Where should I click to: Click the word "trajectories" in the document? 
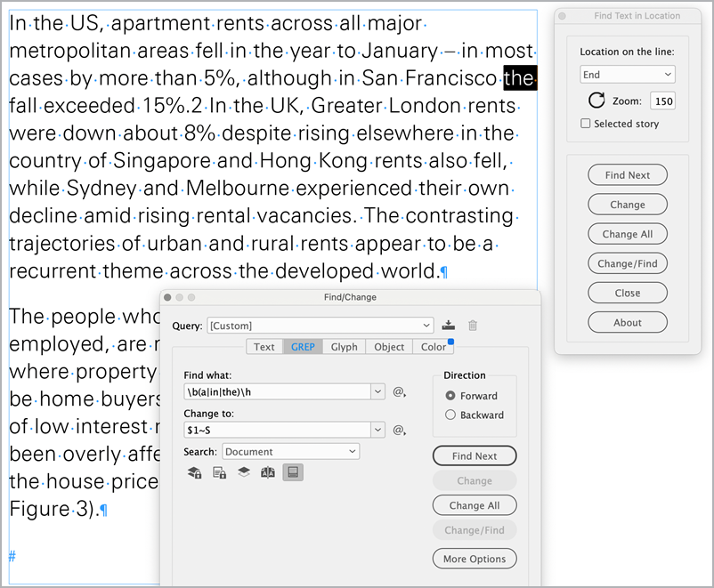(x=62, y=244)
